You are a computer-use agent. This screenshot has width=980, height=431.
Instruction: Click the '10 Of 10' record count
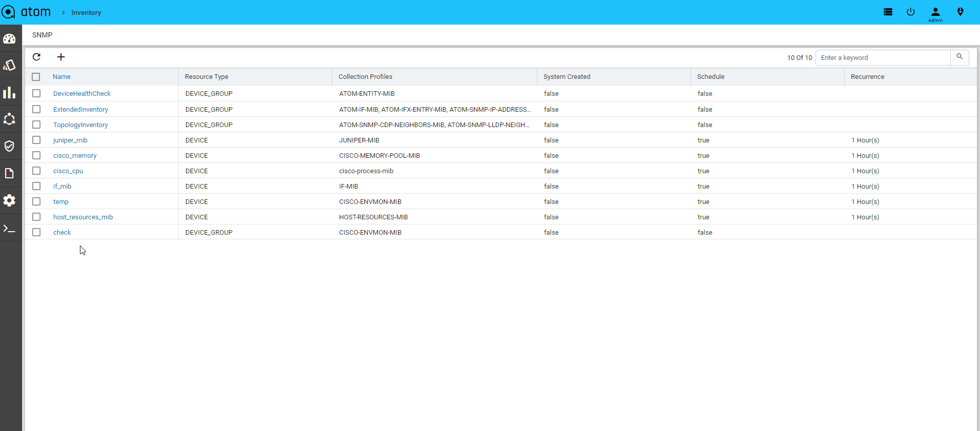(x=800, y=58)
